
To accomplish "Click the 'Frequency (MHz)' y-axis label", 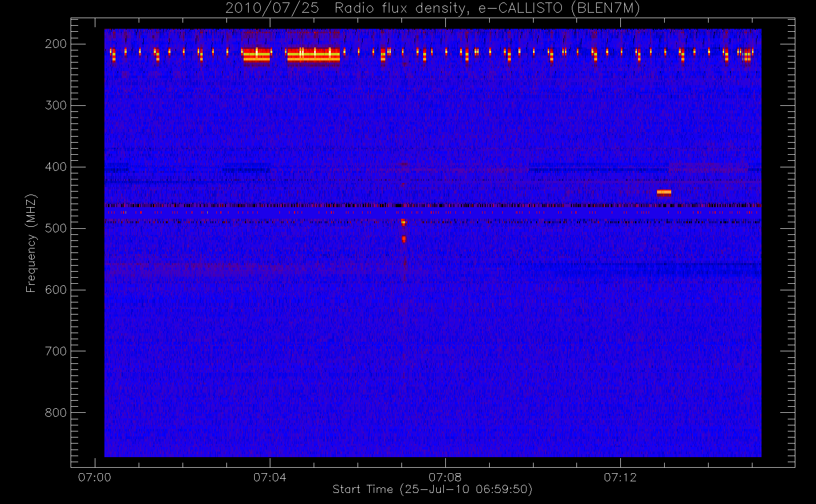I will click(x=31, y=243).
